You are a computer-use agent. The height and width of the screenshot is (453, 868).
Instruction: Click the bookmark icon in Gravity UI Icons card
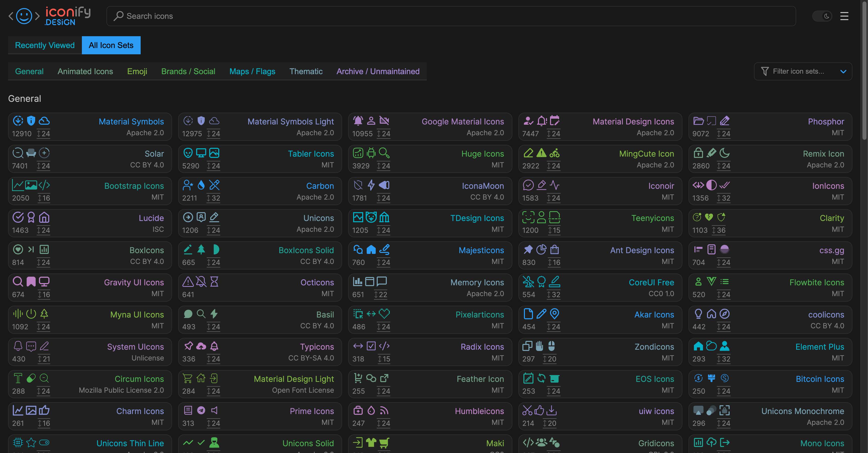(31, 281)
